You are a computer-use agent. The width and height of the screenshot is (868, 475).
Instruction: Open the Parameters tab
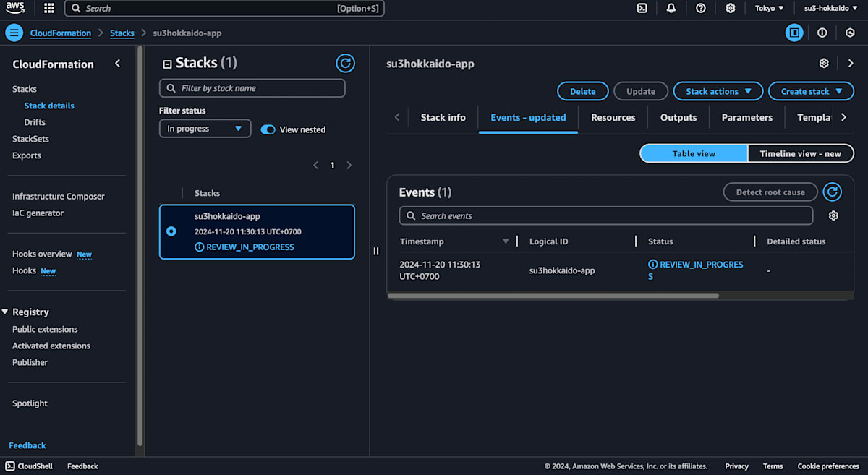[747, 117]
